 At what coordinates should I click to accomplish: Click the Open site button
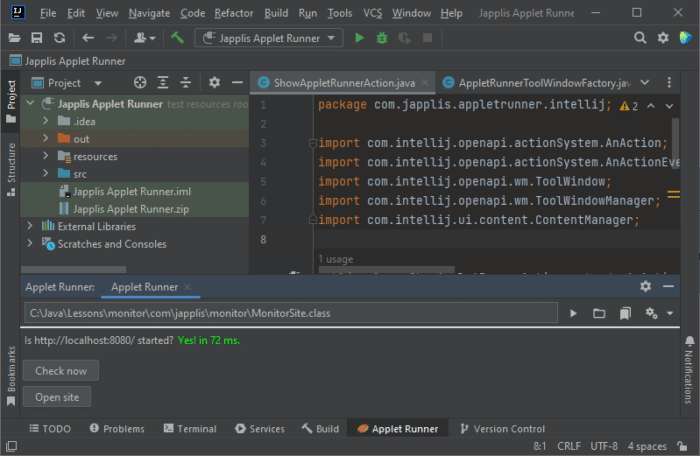[x=57, y=397]
